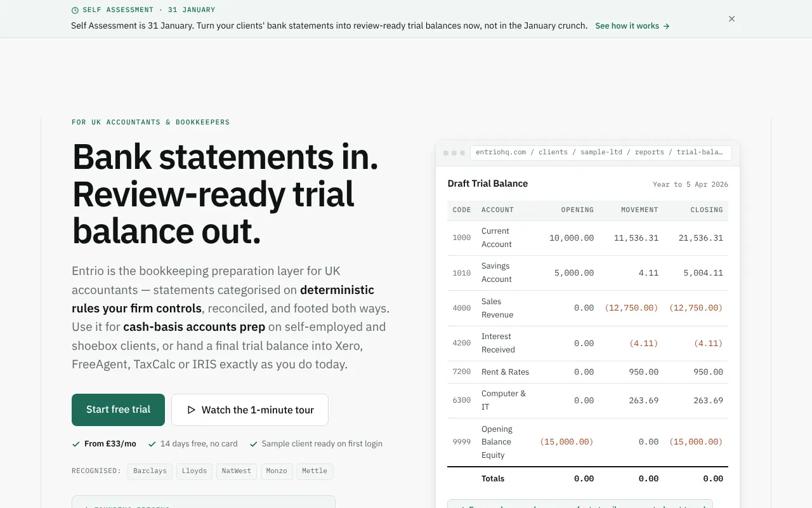Click the clock icon beside Self Assessment
Screen dimensions: 812x508
pos(75,10)
